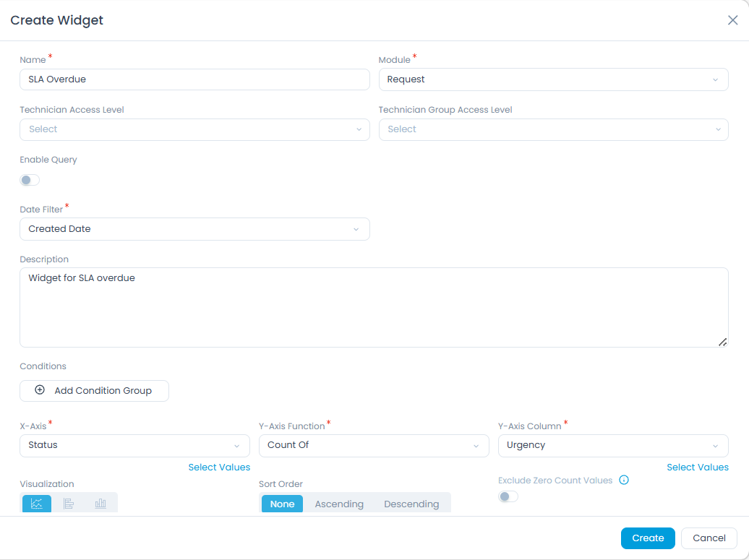749x560 pixels.
Task: Enable the Enable Query toggle
Action: tap(29, 179)
